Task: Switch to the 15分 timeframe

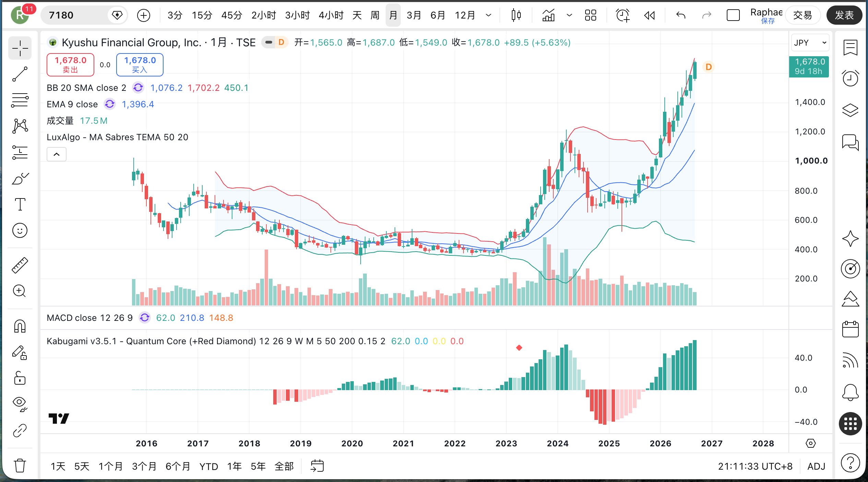Action: coord(202,15)
